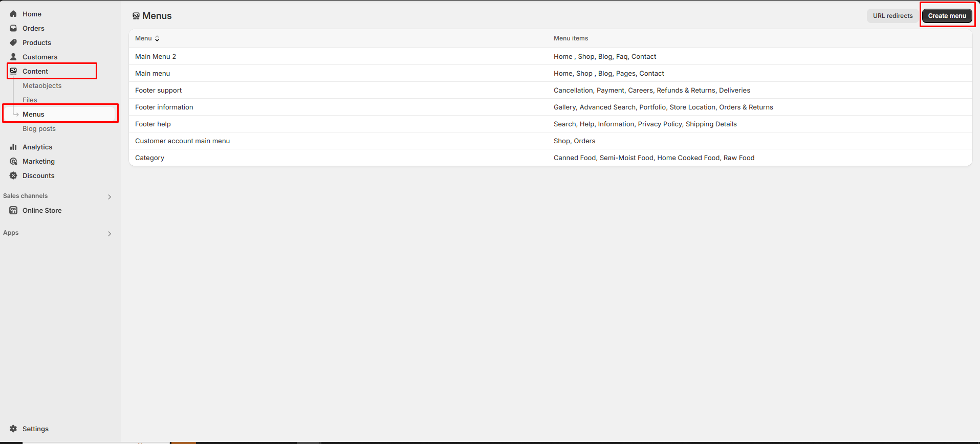
Task: Go to Blog posts in sidebar
Action: point(39,128)
